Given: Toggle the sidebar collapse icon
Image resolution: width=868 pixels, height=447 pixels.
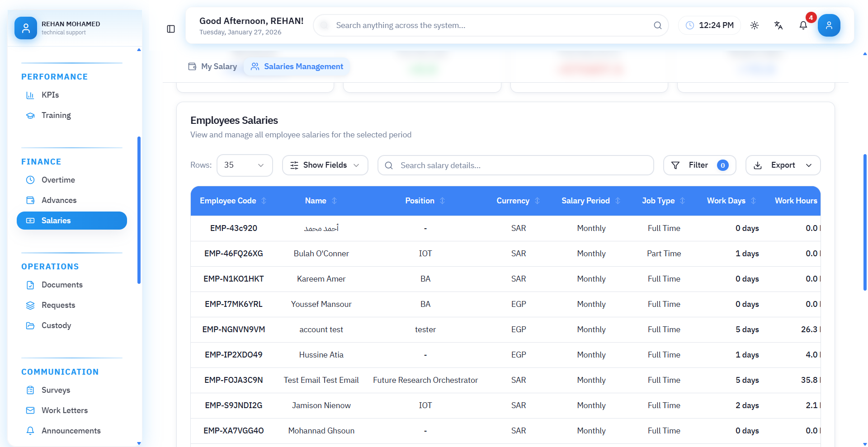Looking at the screenshot, I should (171, 29).
